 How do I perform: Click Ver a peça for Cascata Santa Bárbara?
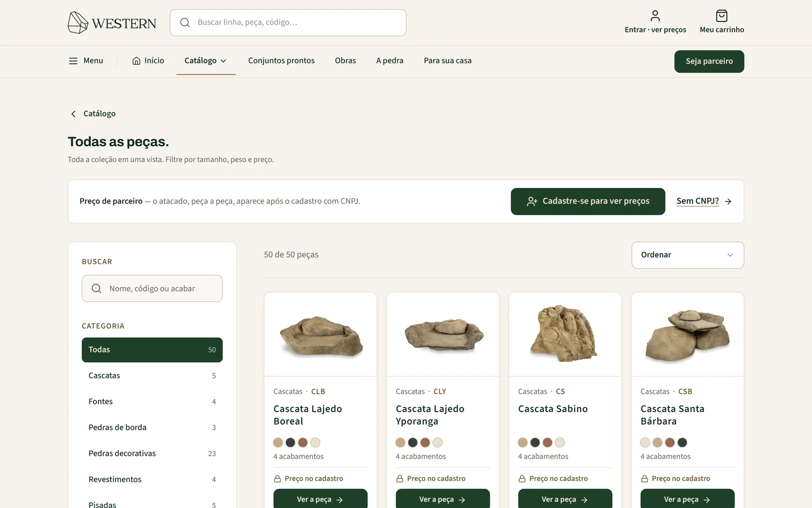click(687, 499)
